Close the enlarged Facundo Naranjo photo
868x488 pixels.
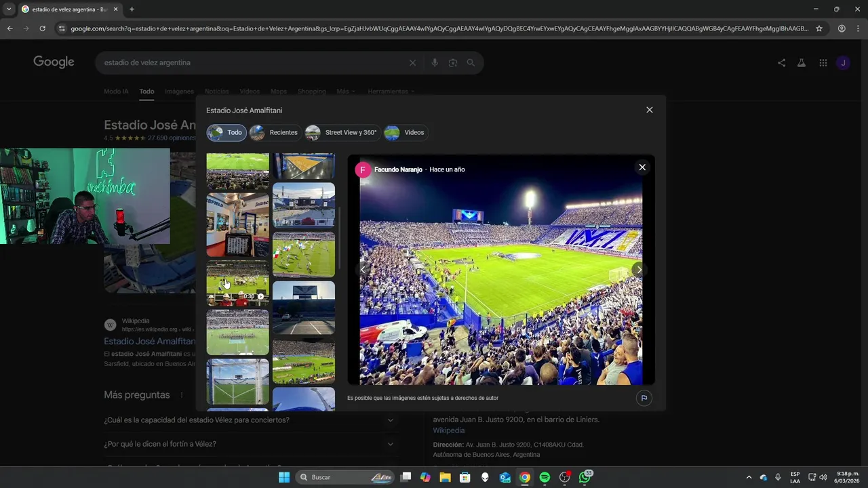click(642, 167)
